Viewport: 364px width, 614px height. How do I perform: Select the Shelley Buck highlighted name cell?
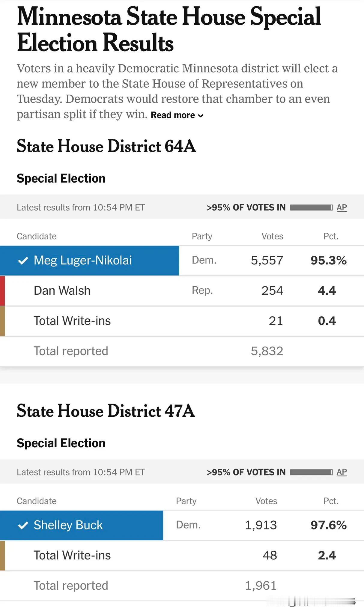pyautogui.click(x=82, y=525)
